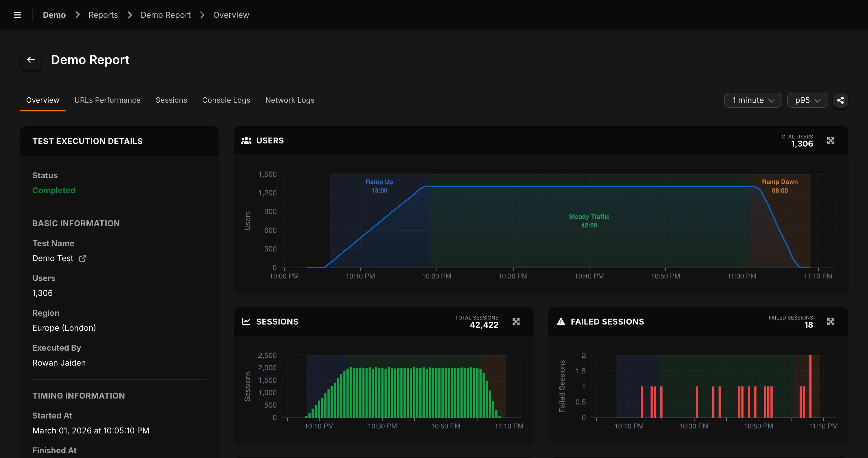Click the Failed Sessions warning triangle icon

click(561, 322)
